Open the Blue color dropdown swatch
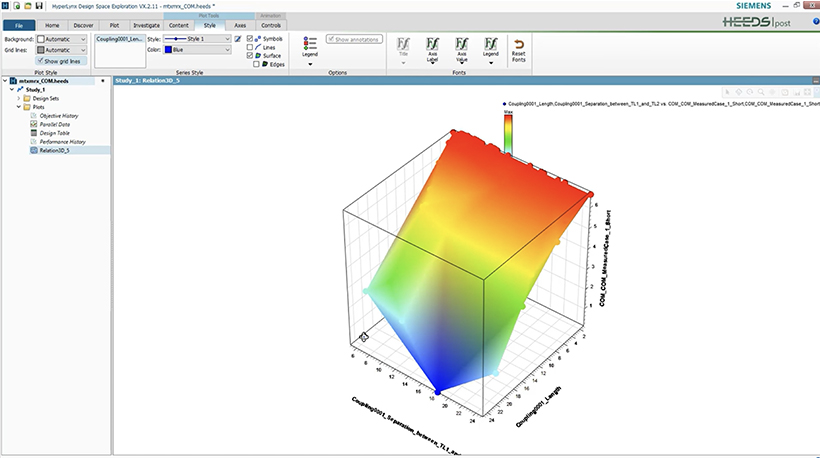820x458 pixels. (197, 50)
